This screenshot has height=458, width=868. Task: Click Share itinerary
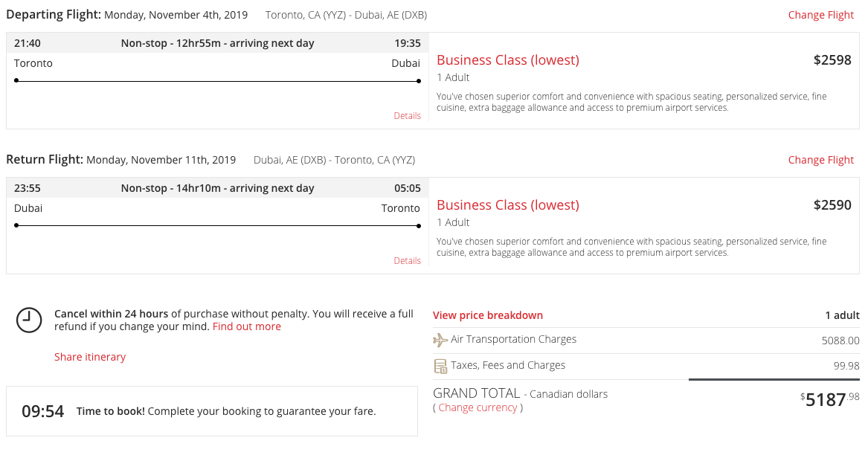coord(90,357)
